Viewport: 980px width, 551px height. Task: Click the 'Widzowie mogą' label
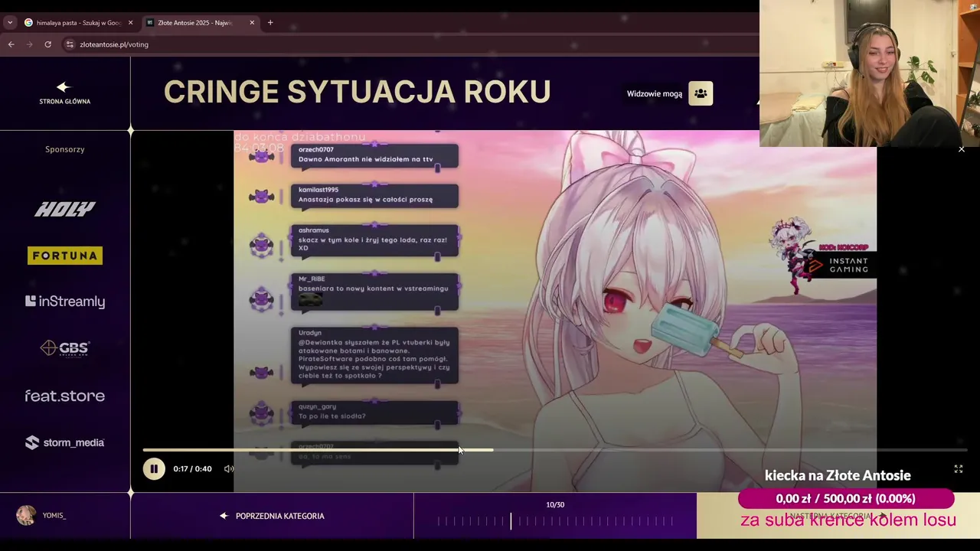click(x=655, y=93)
